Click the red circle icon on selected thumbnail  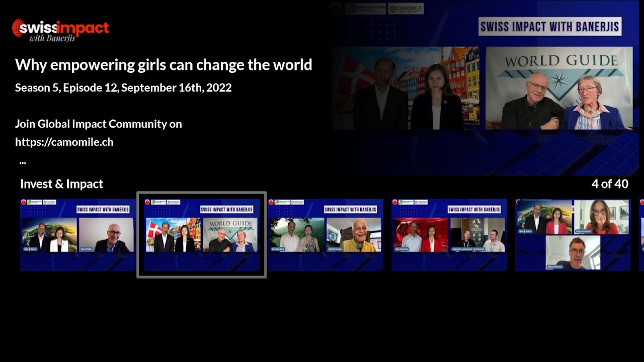click(147, 202)
